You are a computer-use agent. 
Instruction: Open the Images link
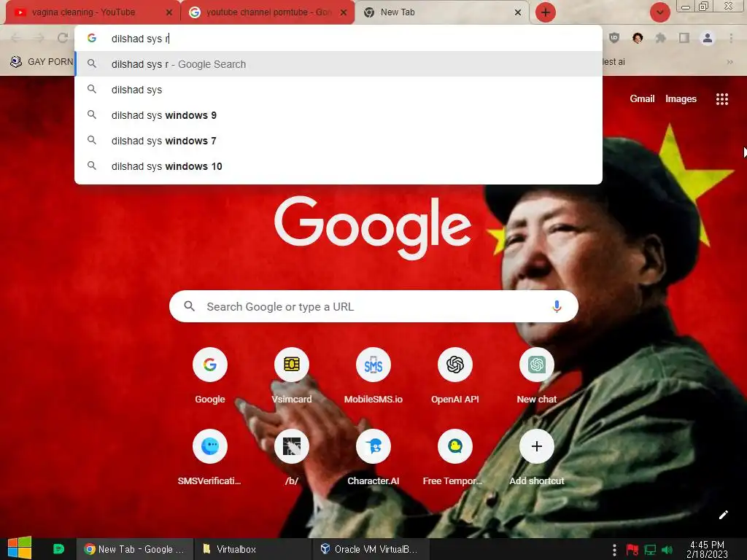(681, 98)
